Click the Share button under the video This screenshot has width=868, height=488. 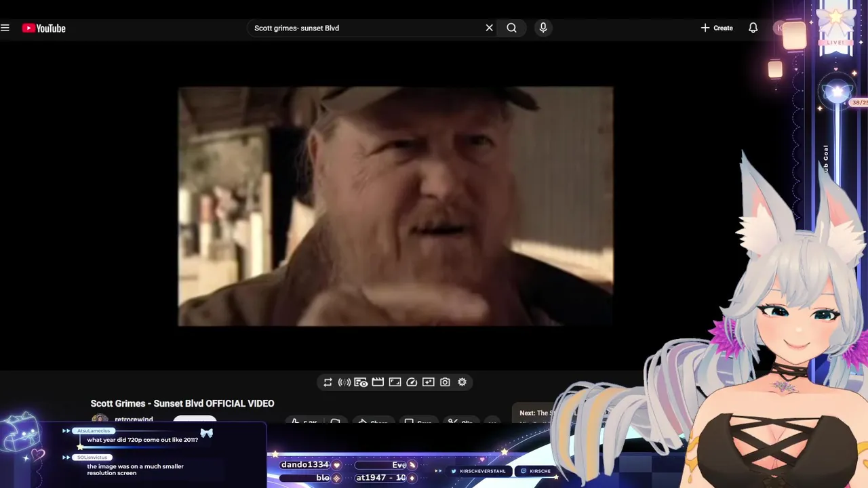pyautogui.click(x=372, y=422)
